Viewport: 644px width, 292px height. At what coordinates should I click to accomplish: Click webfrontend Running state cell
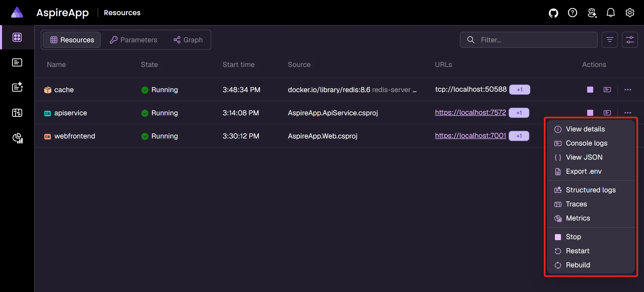coord(159,136)
